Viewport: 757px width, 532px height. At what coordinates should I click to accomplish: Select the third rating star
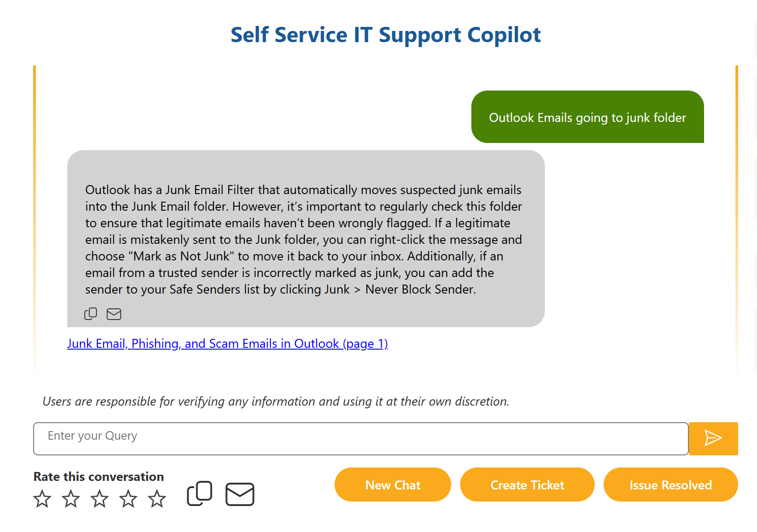100,497
